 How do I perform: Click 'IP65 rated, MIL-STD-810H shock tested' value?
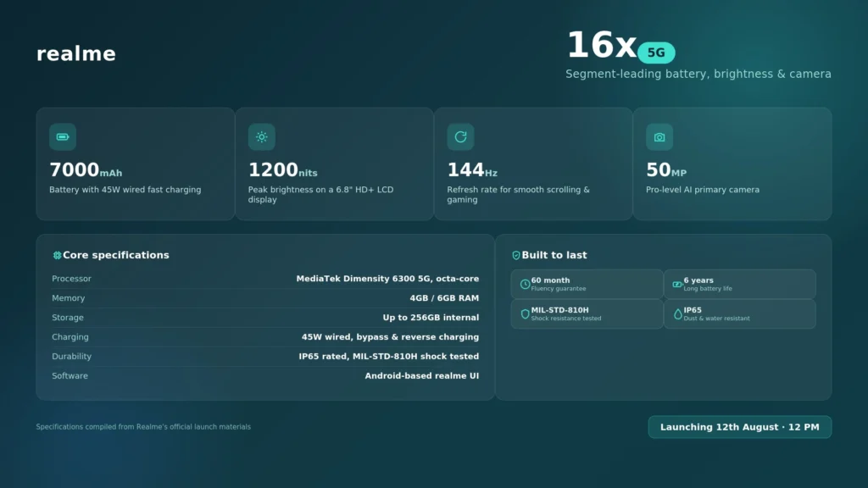388,357
